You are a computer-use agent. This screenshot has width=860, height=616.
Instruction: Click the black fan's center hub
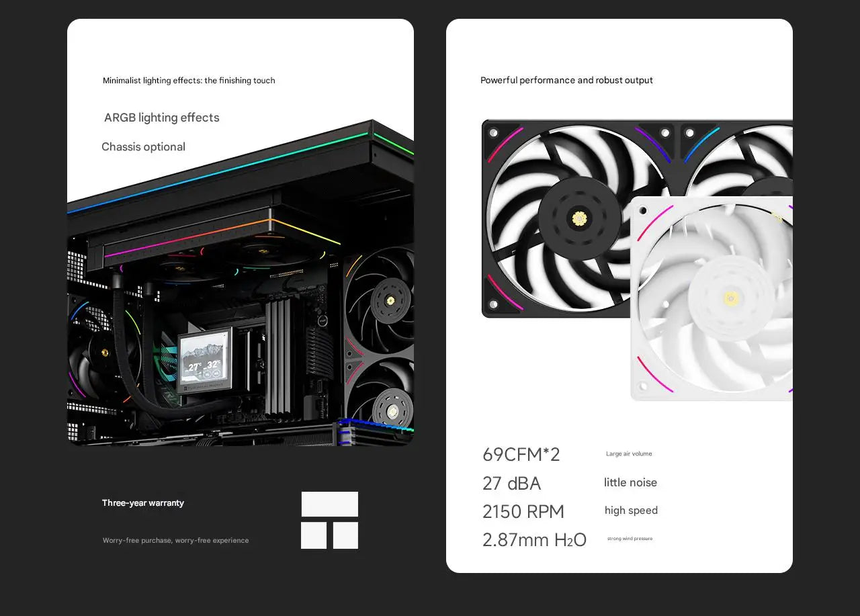[579, 217]
